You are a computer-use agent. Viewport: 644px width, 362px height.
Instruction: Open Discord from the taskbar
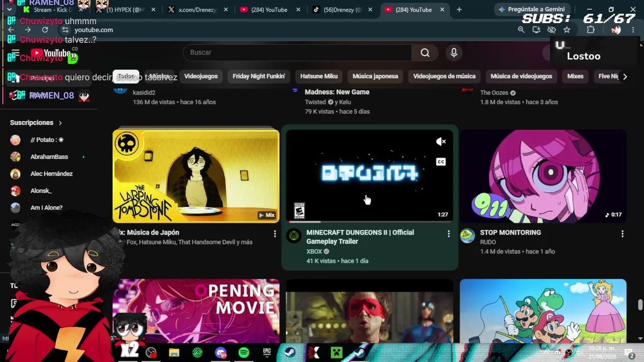coord(220,352)
